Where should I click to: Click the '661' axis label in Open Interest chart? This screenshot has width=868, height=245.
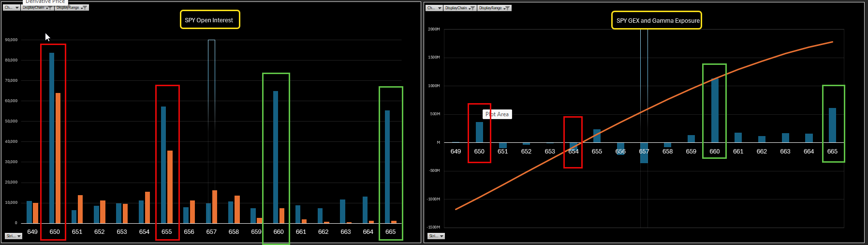[301, 232]
